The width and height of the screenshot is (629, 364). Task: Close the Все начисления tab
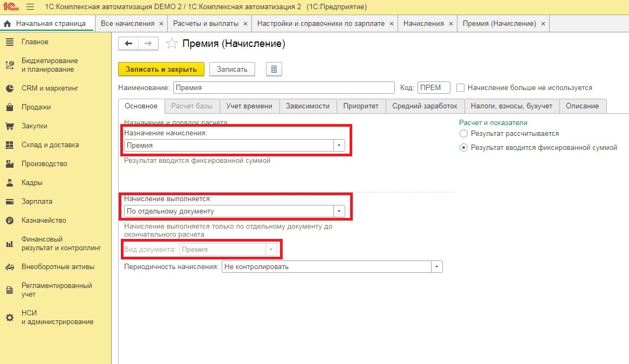pyautogui.click(x=161, y=24)
